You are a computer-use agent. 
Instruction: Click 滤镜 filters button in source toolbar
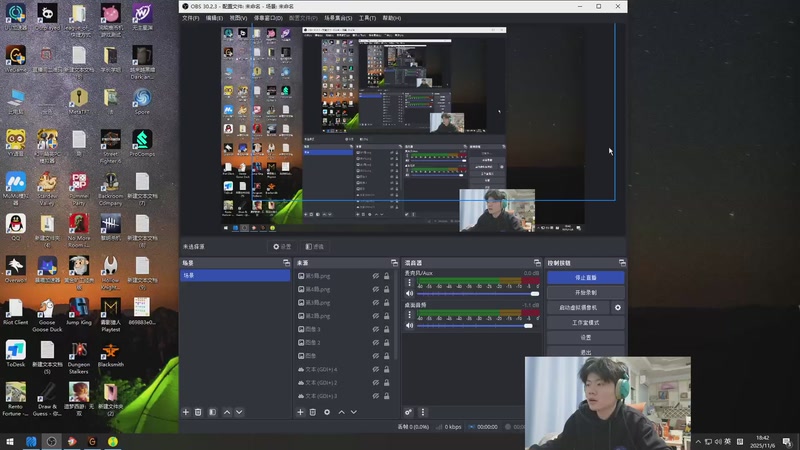tap(314, 246)
